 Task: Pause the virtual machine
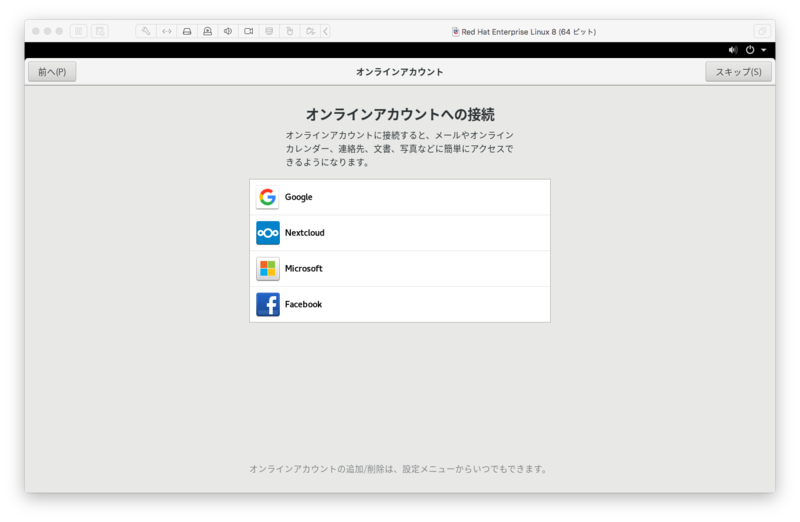[79, 31]
